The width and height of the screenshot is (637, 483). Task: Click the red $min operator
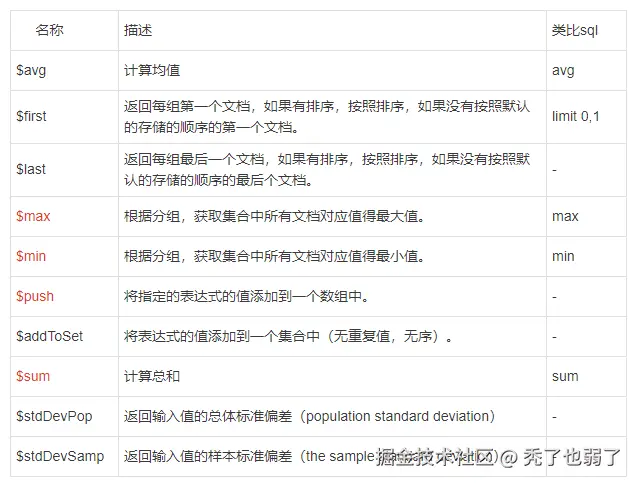pos(31,256)
